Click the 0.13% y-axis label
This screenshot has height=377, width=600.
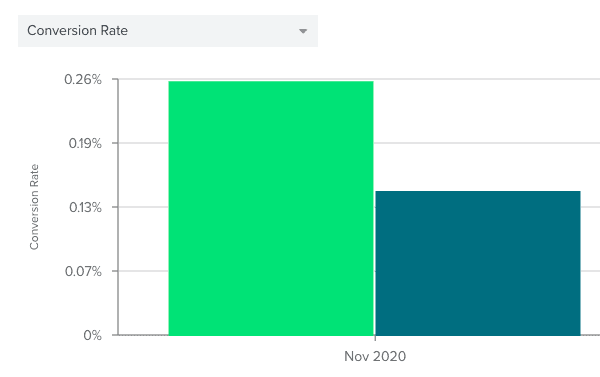85,207
